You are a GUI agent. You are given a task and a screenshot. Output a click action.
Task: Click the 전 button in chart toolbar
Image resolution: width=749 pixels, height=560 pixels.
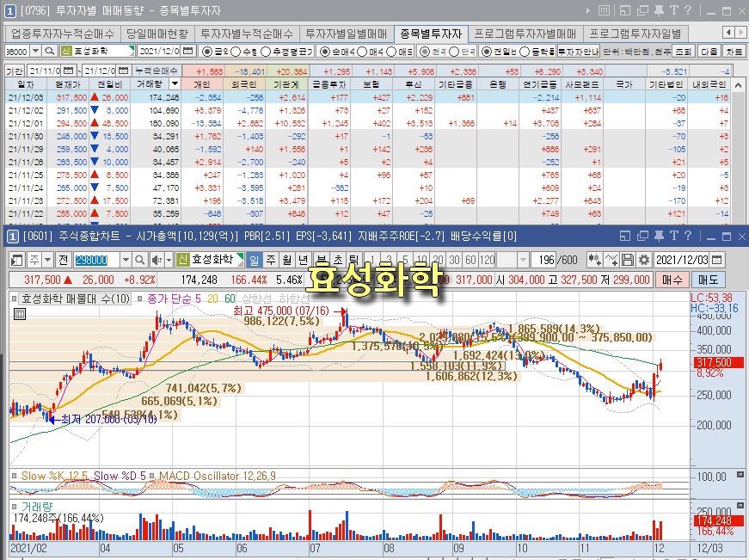tap(63, 260)
